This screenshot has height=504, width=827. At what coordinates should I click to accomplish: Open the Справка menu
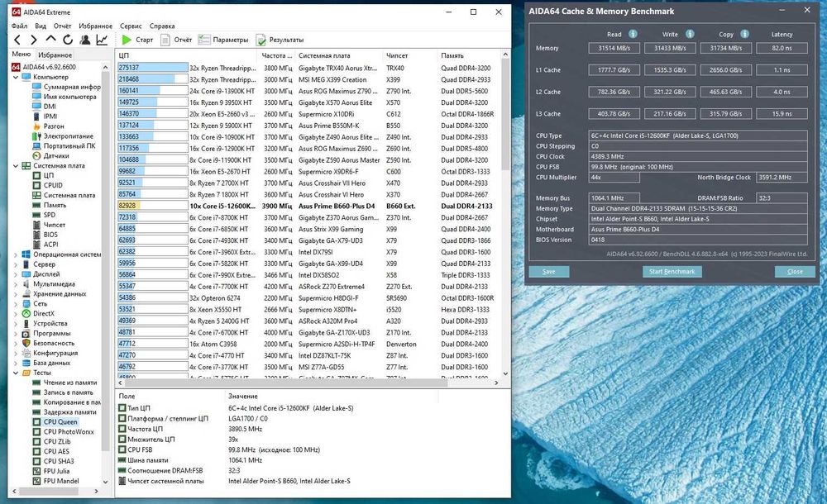(x=162, y=26)
